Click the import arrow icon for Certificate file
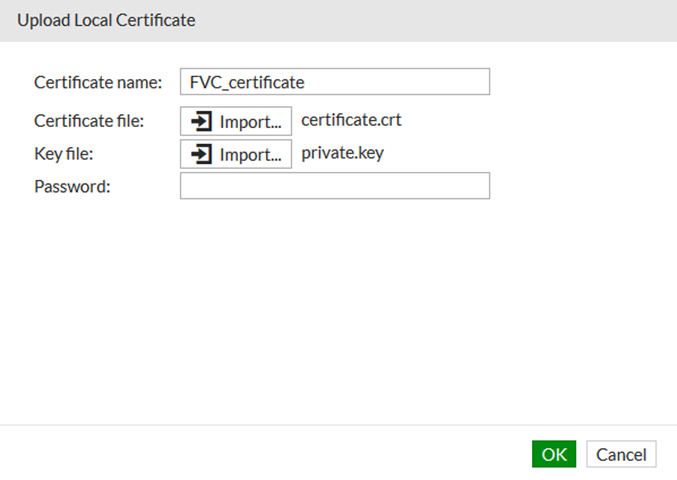 coord(202,122)
